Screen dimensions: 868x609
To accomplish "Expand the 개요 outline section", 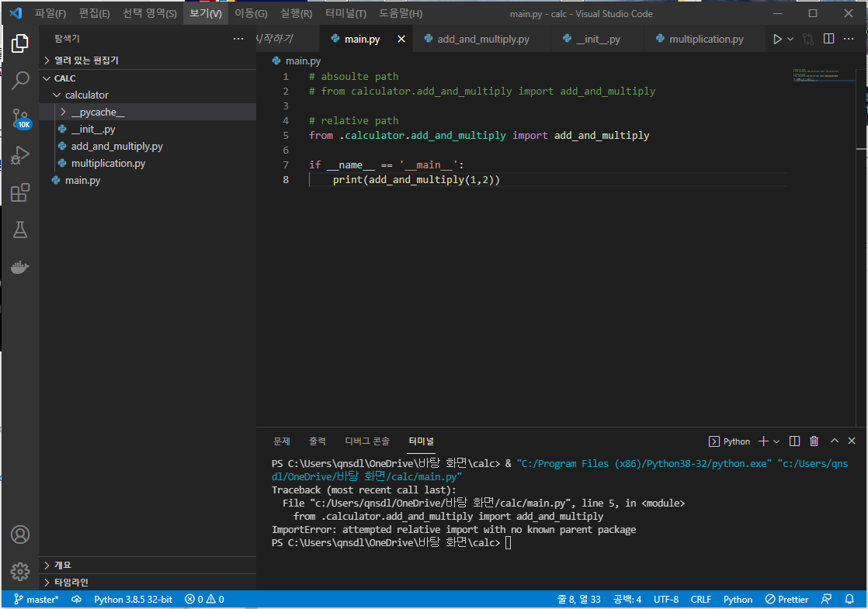I will click(x=148, y=566).
